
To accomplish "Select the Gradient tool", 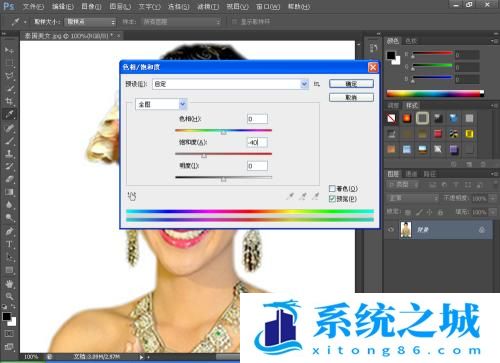I will 9,192.
